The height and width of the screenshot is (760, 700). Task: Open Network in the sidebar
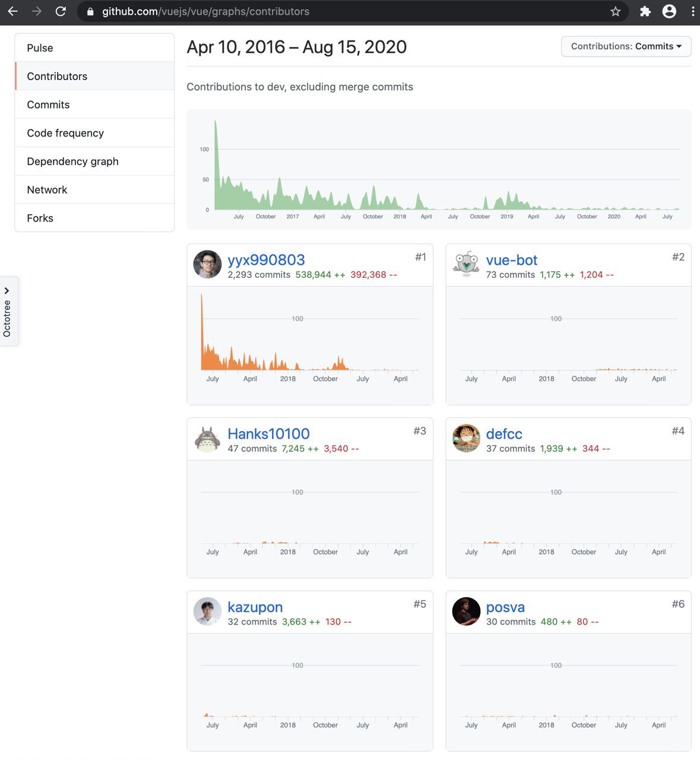pyautogui.click(x=94, y=190)
